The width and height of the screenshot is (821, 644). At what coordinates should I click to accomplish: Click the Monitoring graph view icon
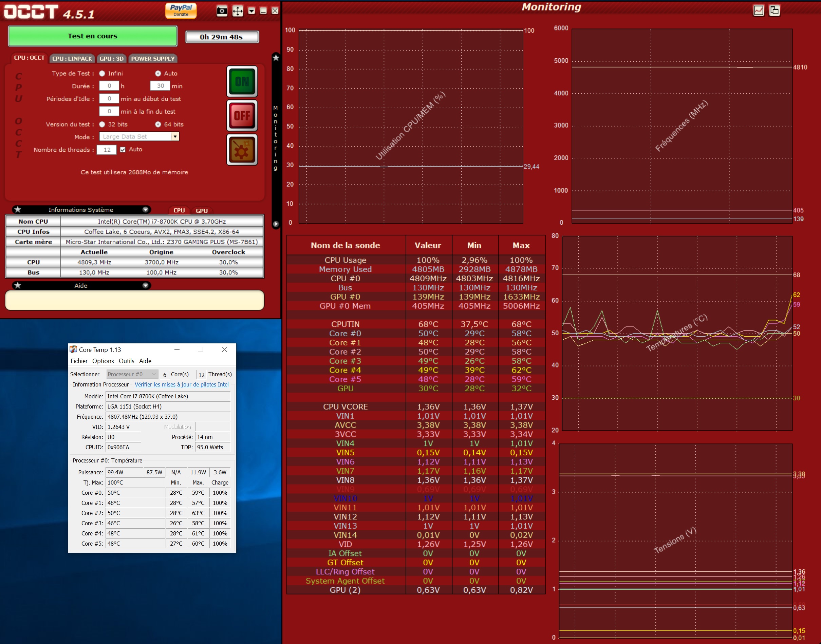759,11
